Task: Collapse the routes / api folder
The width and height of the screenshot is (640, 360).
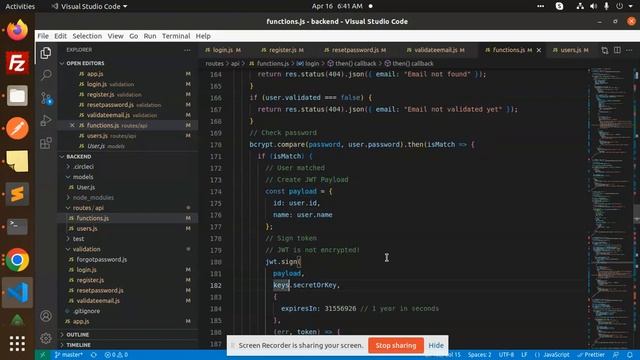Action: point(88,208)
